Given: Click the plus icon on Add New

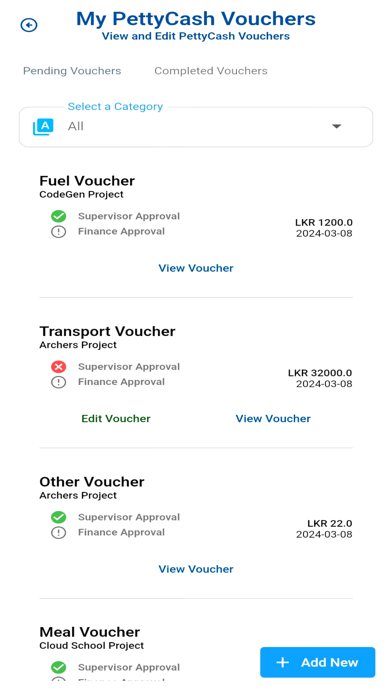Looking at the screenshot, I should pyautogui.click(x=283, y=663).
